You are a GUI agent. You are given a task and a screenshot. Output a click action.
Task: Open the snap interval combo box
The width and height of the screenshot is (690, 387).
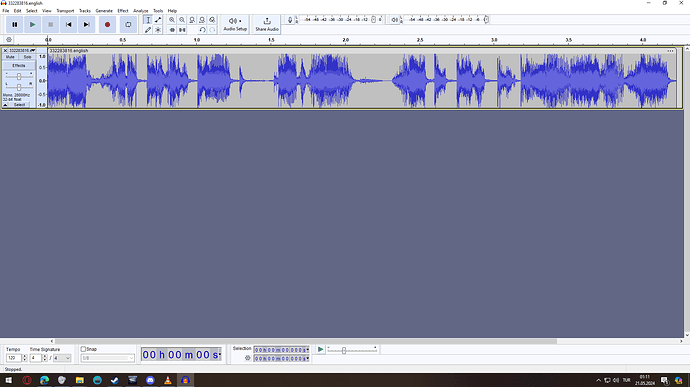107,358
